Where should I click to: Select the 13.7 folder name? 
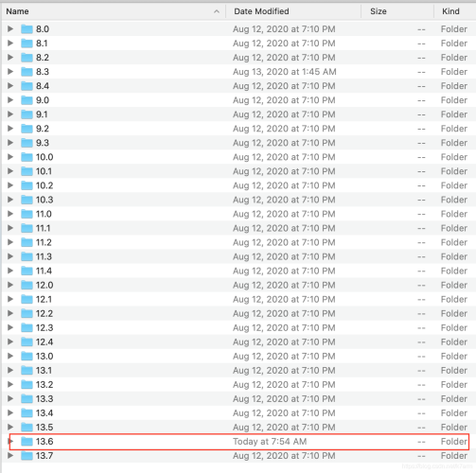tap(44, 456)
